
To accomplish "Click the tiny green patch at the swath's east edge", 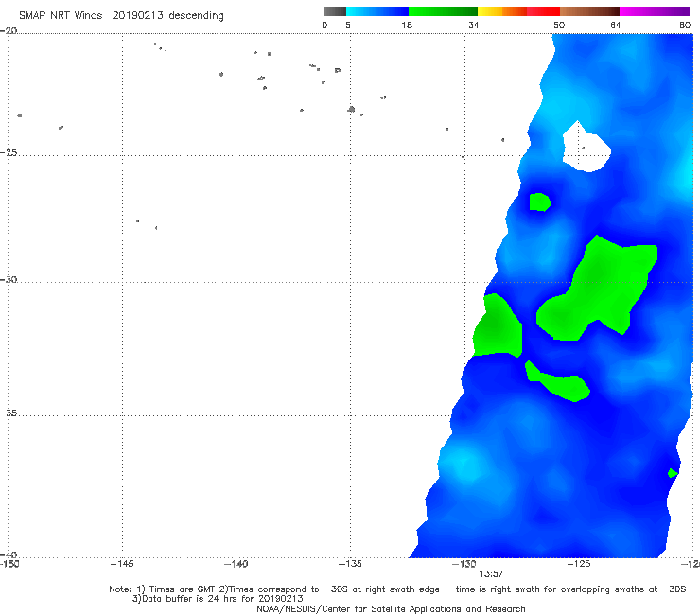I will (673, 472).
